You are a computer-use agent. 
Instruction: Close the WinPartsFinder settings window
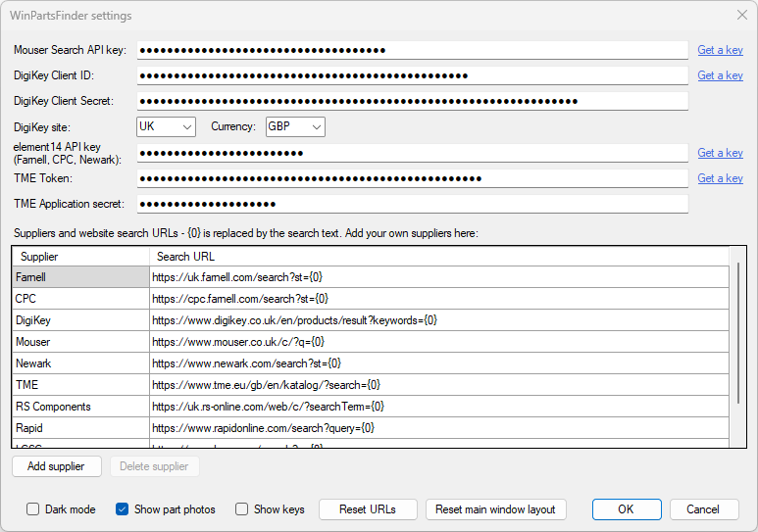point(742,15)
